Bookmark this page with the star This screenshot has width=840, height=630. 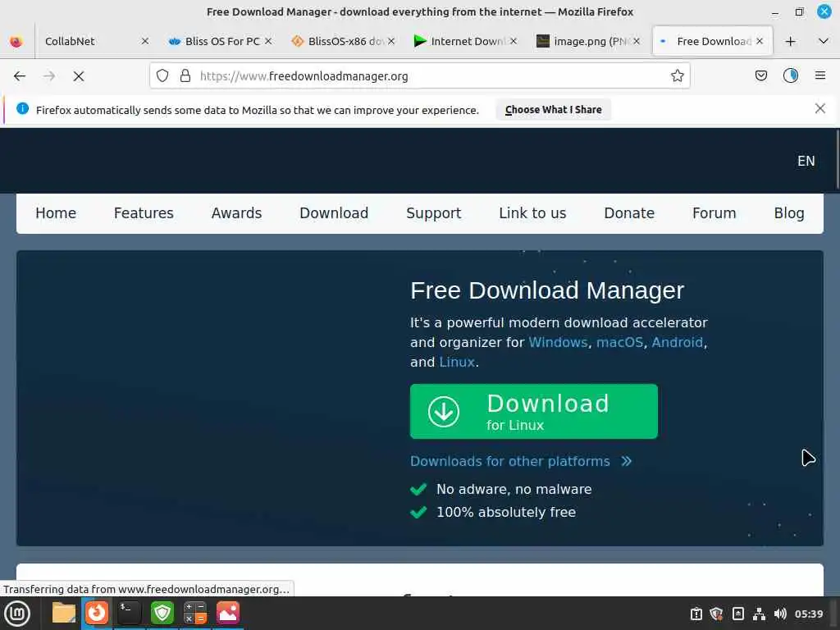pyautogui.click(x=677, y=76)
